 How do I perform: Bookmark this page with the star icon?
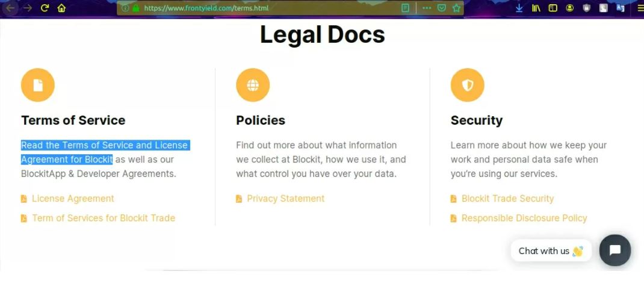click(x=456, y=8)
